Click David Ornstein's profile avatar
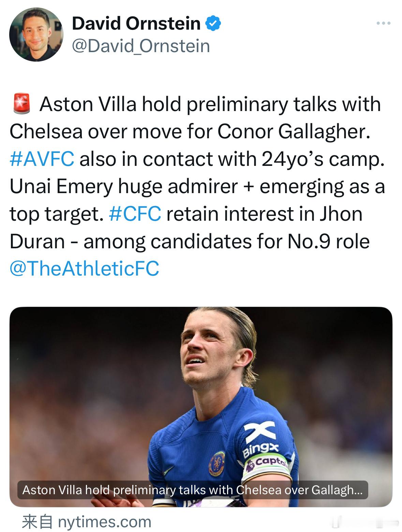The width and height of the screenshot is (402, 532). tap(36, 34)
